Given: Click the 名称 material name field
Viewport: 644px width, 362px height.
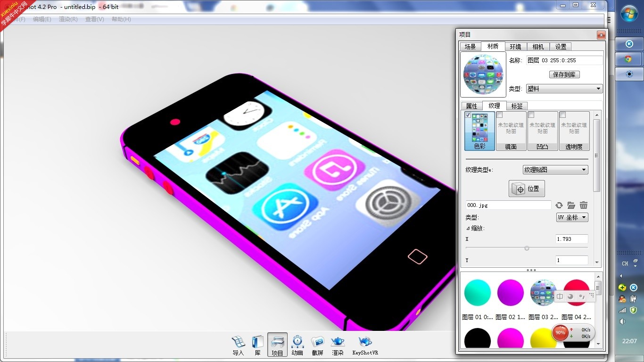Looking at the screenshot, I should point(564,60).
